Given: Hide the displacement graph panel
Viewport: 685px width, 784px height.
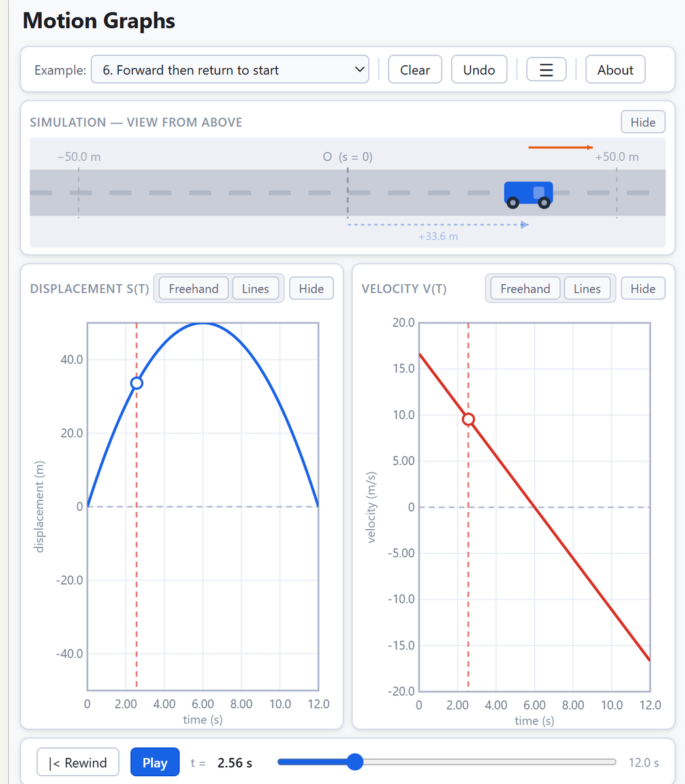Looking at the screenshot, I should click(x=311, y=289).
